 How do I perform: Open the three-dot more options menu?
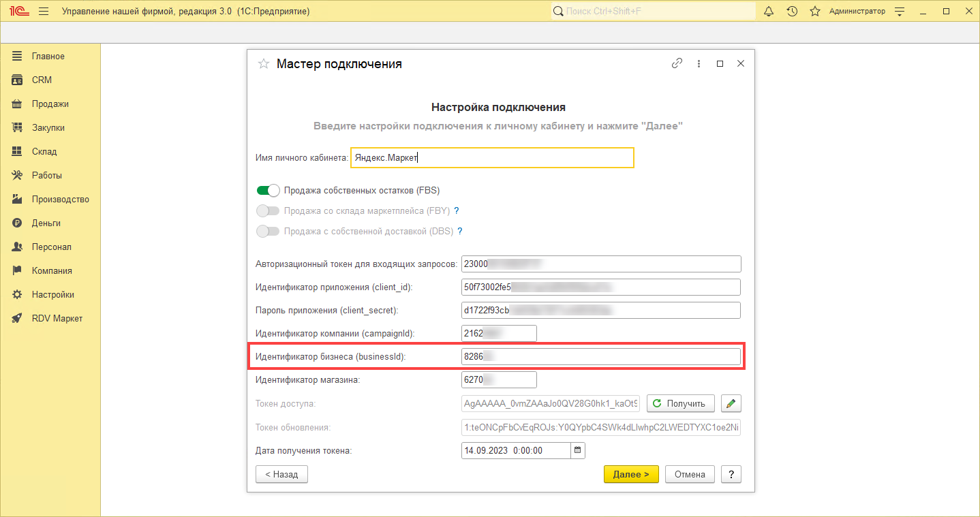(699, 63)
